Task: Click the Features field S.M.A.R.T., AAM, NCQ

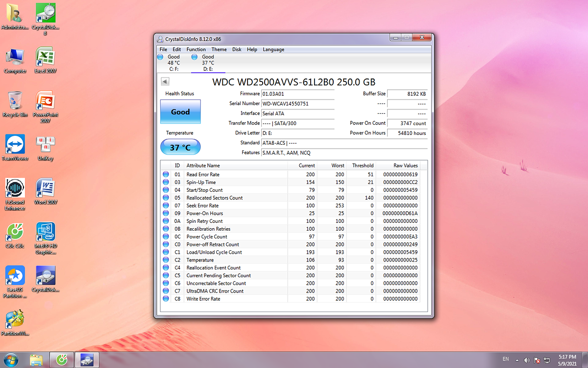Action: coord(344,153)
